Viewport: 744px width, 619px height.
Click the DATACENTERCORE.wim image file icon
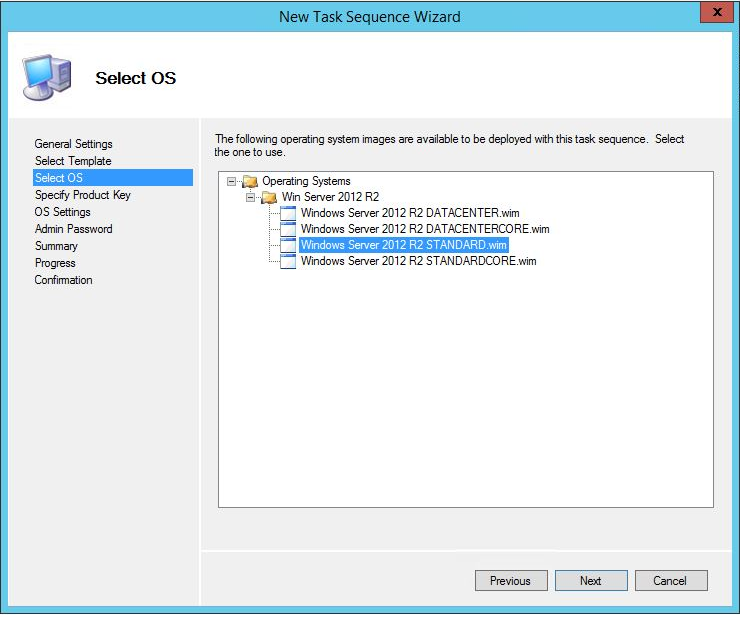coord(288,229)
